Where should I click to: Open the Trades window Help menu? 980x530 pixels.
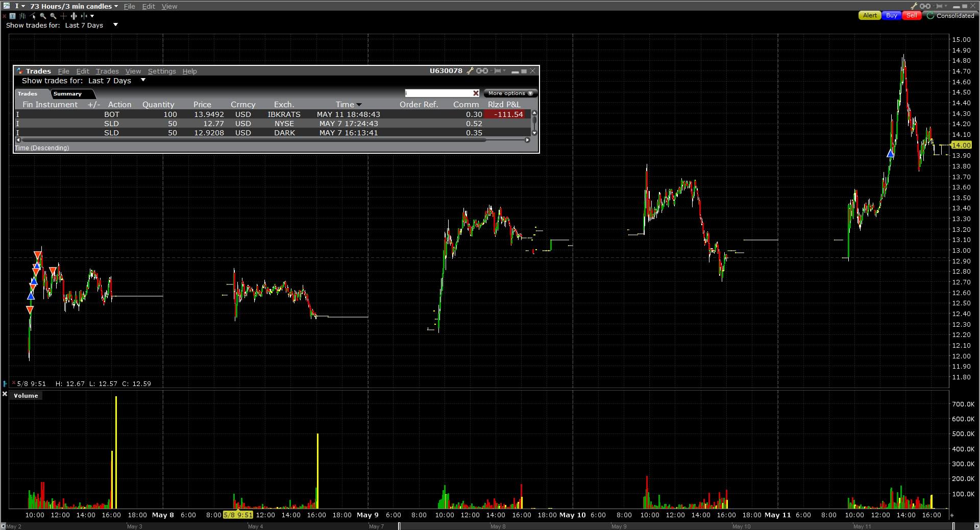click(x=189, y=71)
